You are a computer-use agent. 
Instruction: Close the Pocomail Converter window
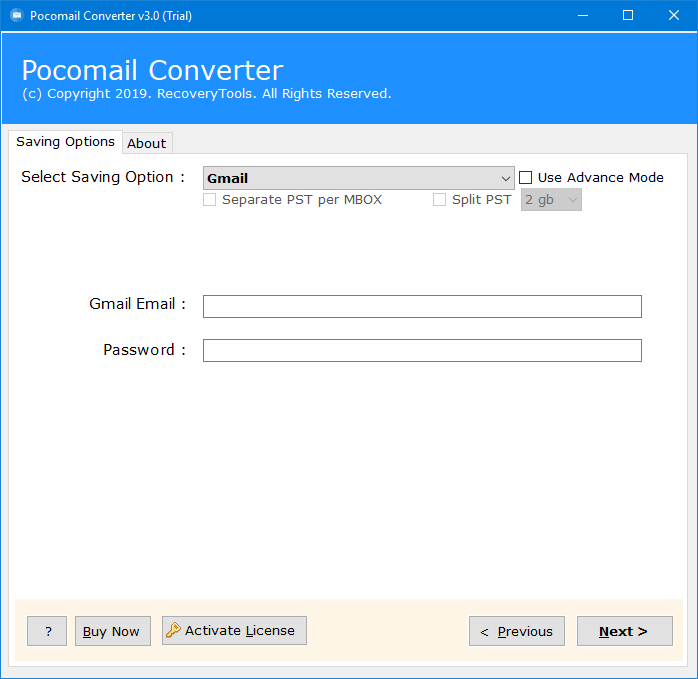pyautogui.click(x=674, y=16)
